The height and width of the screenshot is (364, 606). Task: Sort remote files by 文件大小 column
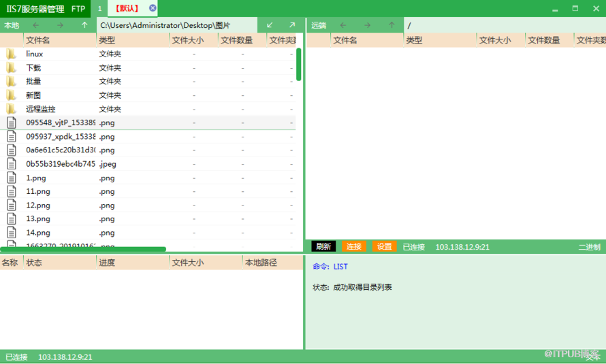pyautogui.click(x=501, y=39)
